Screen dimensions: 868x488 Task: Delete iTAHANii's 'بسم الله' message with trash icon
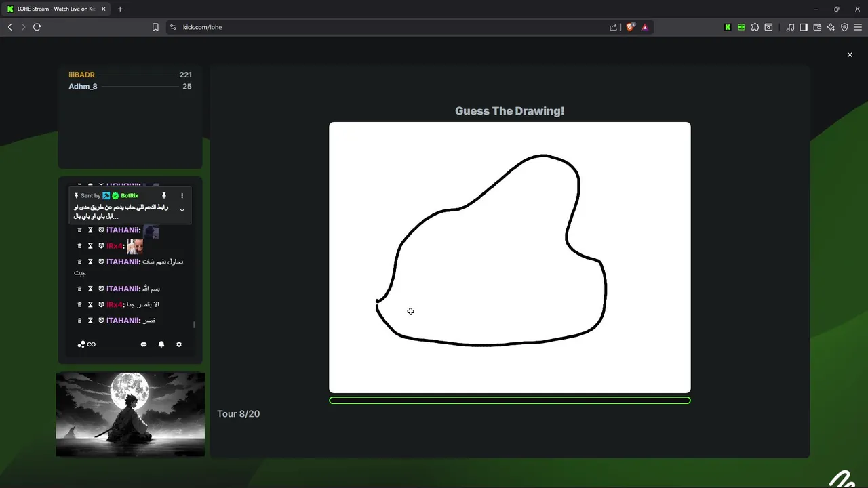point(79,289)
